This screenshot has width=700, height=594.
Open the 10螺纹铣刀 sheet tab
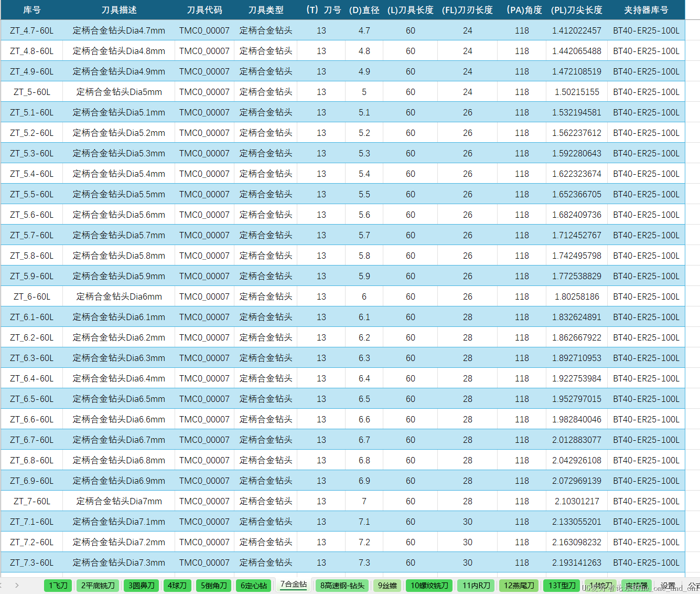[x=429, y=586]
